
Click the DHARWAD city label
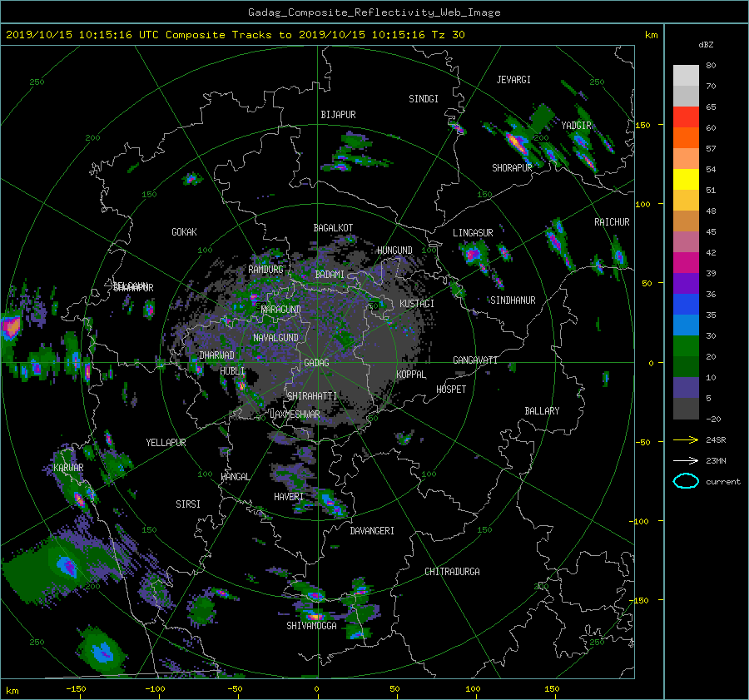pyautogui.click(x=217, y=355)
